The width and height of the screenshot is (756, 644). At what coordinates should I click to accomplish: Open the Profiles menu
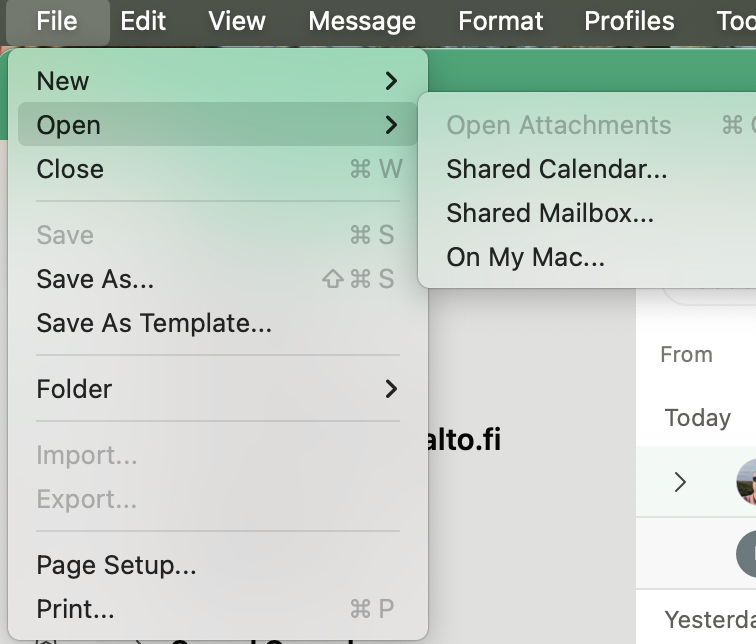[629, 21]
